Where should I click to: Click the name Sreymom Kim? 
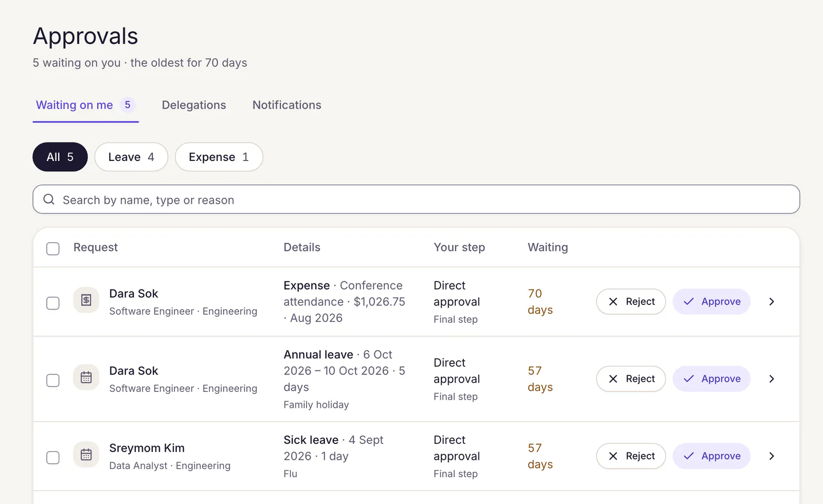[147, 448]
